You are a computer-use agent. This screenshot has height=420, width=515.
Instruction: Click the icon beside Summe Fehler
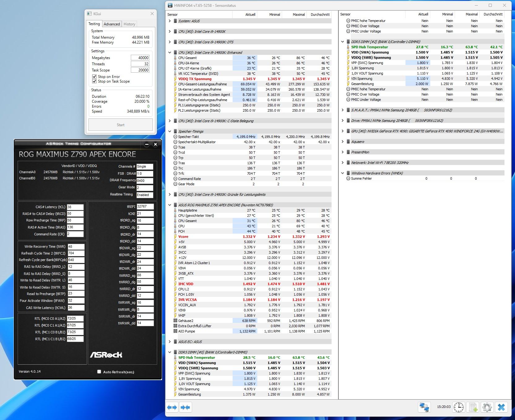tap(348, 178)
